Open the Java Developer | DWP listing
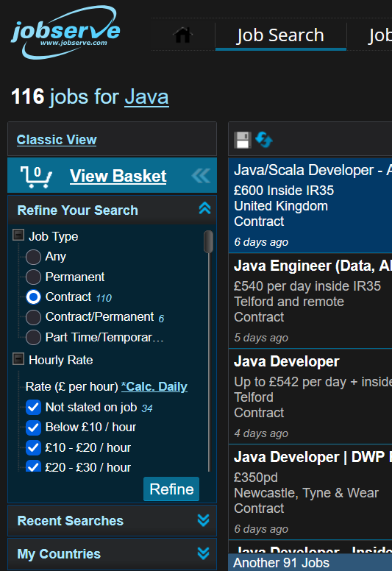This screenshot has height=571, width=392. (x=310, y=492)
